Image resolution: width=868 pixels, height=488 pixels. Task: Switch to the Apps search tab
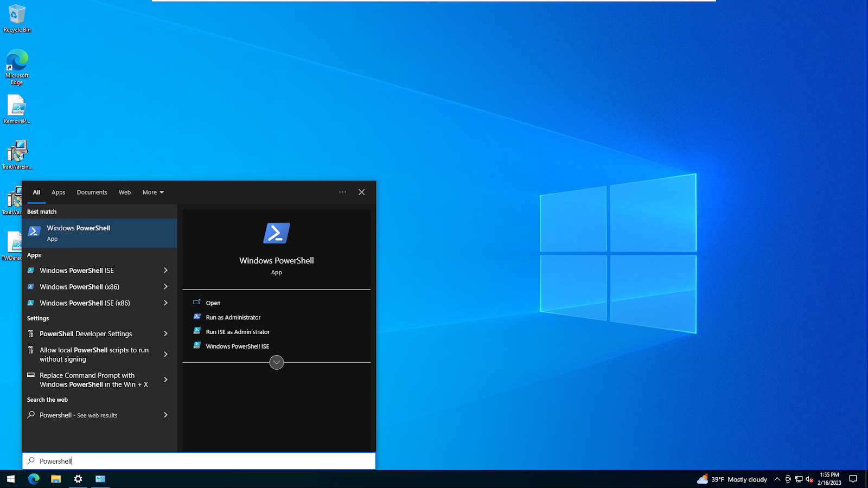(x=58, y=192)
